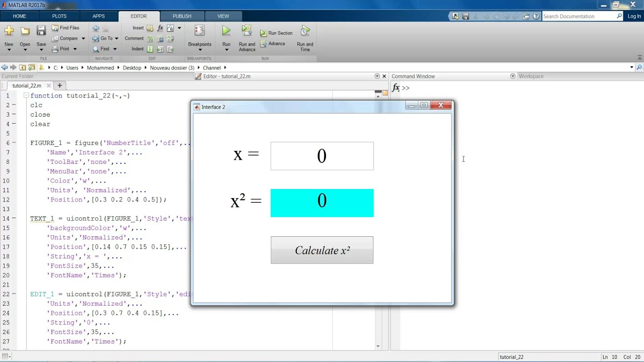This screenshot has height=362, width=644.
Task: Click the x edit field showing 0
Action: point(322,156)
